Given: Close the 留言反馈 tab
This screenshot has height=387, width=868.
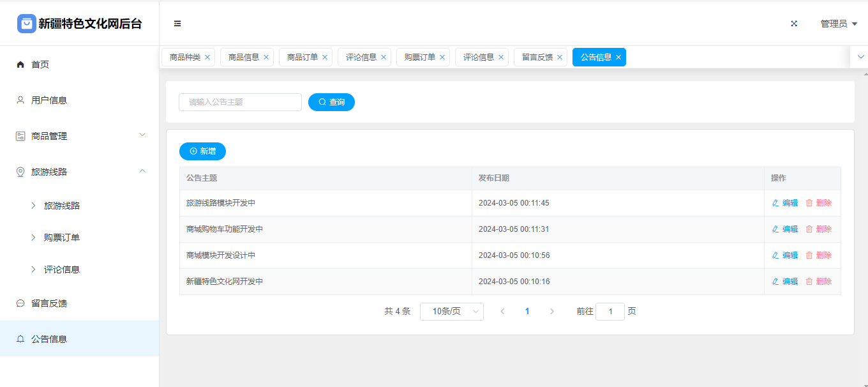Looking at the screenshot, I should 560,57.
